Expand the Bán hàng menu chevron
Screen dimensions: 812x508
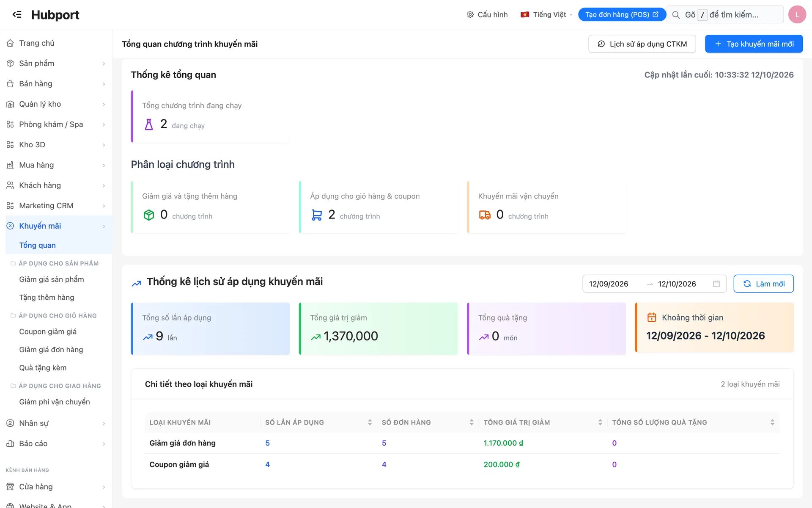coord(104,84)
